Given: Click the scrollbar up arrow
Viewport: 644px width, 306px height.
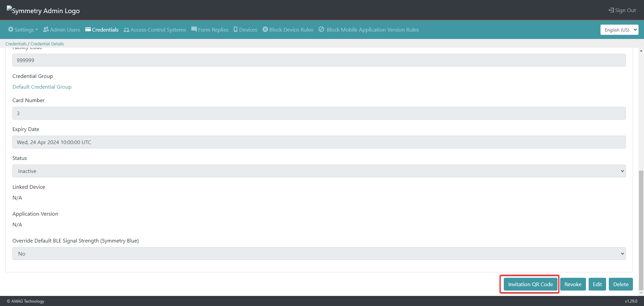Looking at the screenshot, I should click(x=641, y=51).
